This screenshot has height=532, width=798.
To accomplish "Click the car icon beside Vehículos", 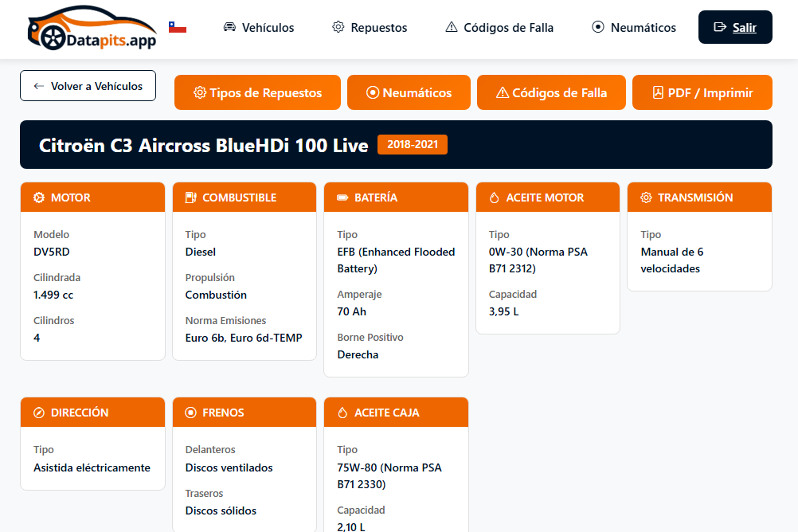I will pyautogui.click(x=229, y=27).
